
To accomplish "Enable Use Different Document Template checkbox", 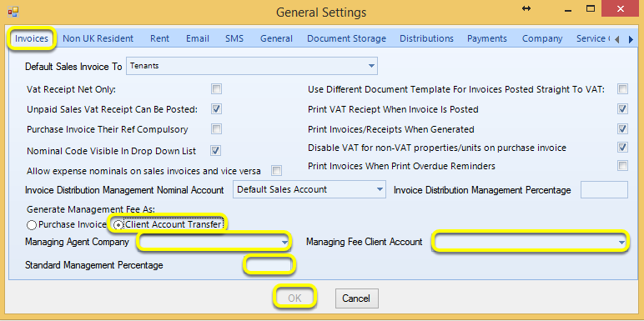I will (623, 88).
